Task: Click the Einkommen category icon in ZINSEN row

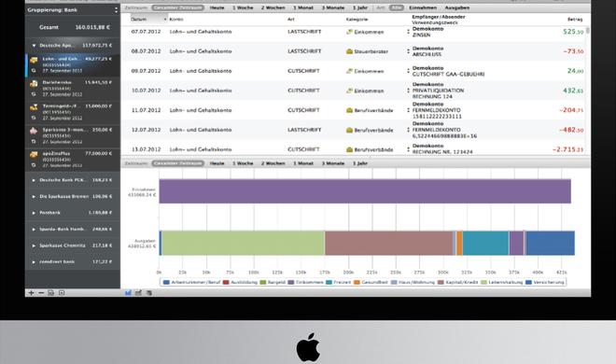Action: click(349, 32)
